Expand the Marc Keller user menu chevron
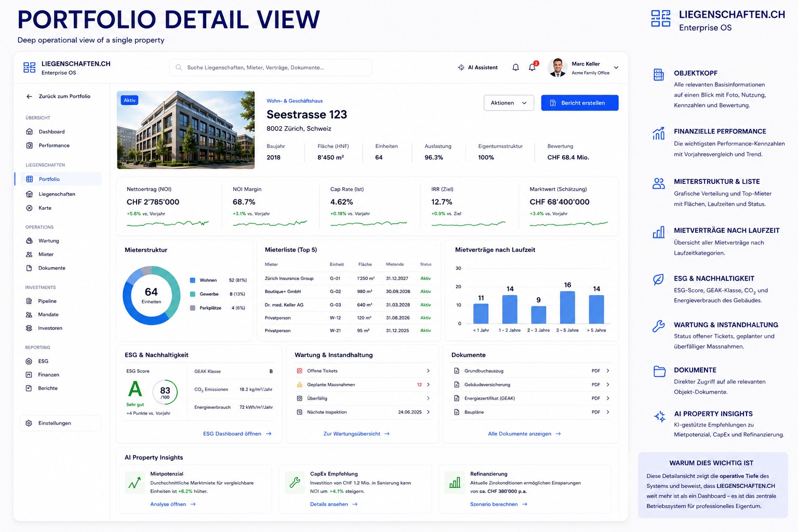This screenshot has width=798, height=532. click(616, 68)
